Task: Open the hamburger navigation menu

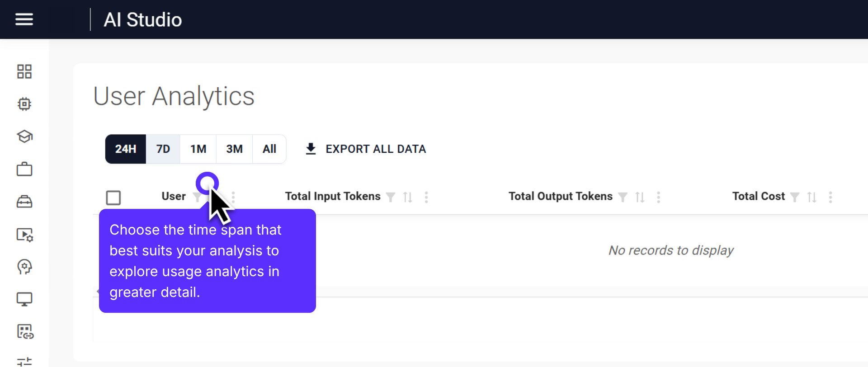Action: (x=24, y=19)
